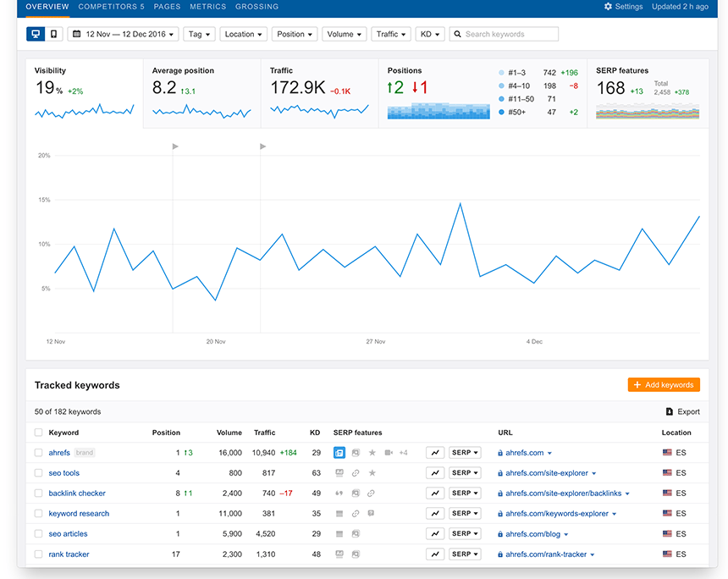Open the backlink checker keyword link

(x=77, y=494)
